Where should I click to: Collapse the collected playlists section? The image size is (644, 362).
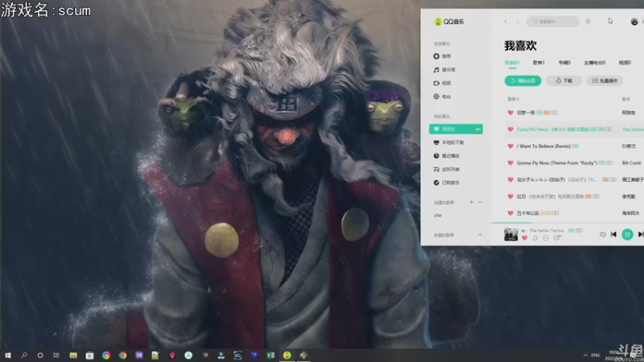(x=480, y=235)
